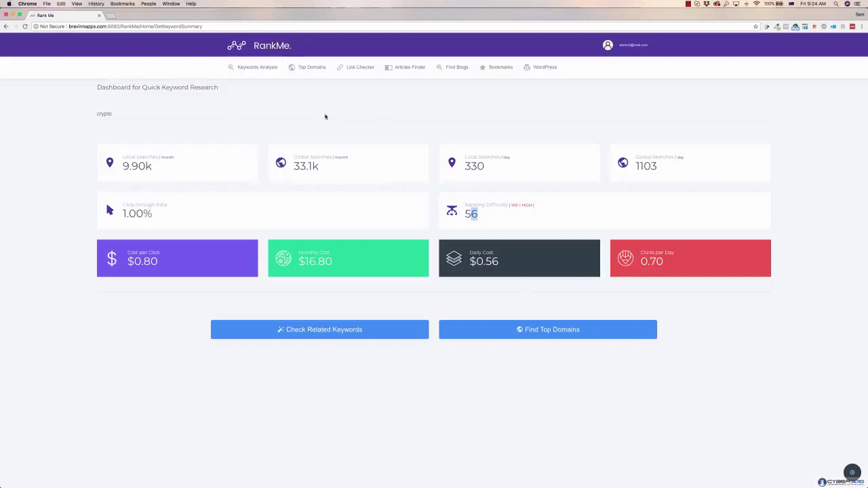Click the Global Searches per month globe icon
Image resolution: width=868 pixels, height=488 pixels.
coord(281,163)
